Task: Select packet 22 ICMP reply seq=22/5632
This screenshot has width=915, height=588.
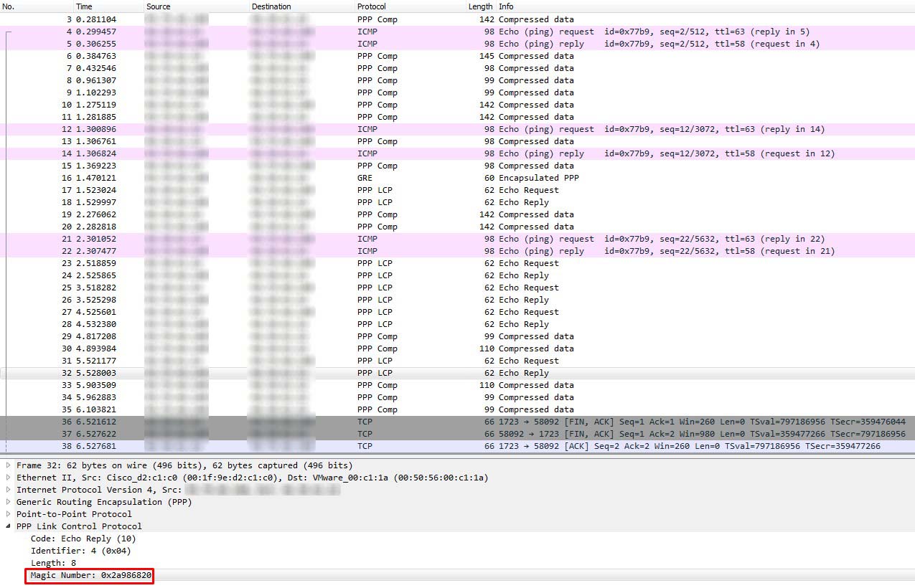Action: (x=457, y=251)
